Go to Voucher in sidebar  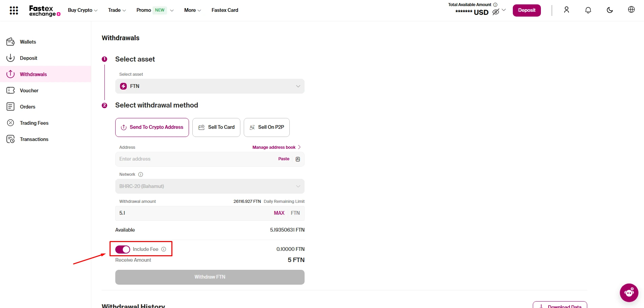tap(29, 91)
